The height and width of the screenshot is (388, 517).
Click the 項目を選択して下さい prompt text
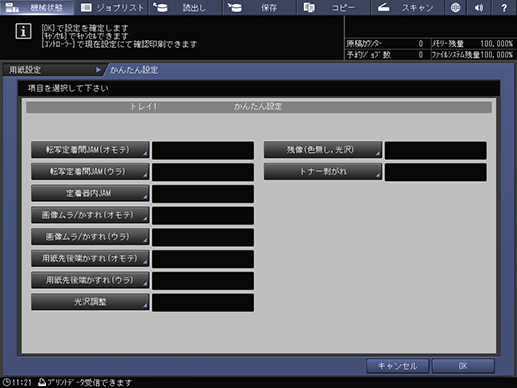68,88
